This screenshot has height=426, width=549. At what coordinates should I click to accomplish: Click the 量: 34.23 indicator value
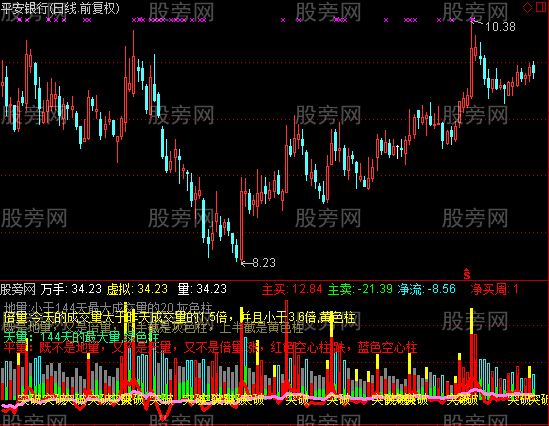point(202,289)
